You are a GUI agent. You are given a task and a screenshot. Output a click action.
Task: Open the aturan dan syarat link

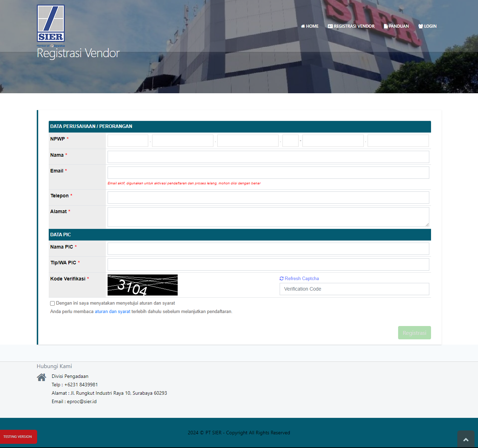coord(112,312)
